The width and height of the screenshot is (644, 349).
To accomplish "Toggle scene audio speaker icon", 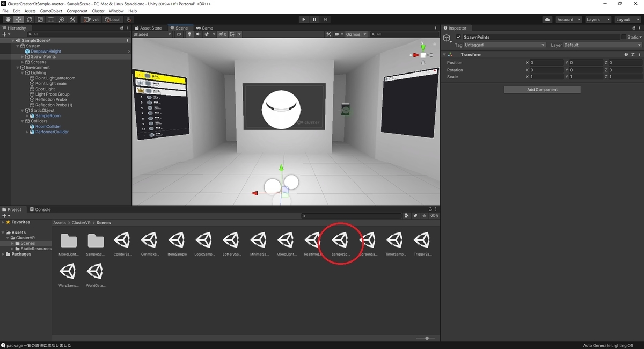I will (198, 34).
